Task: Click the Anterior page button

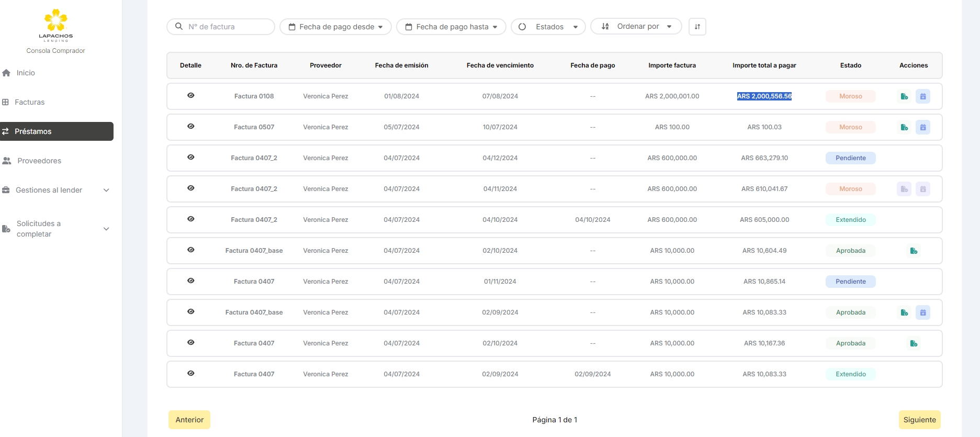Action: pos(189,420)
